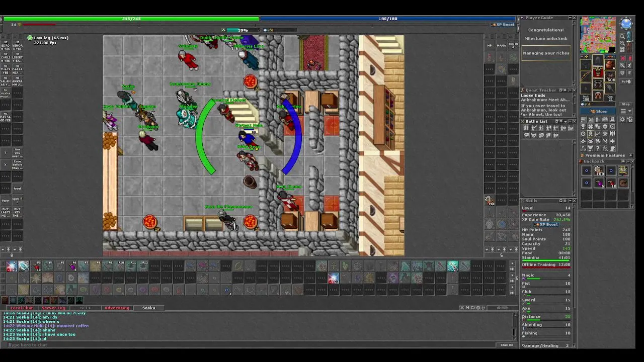Collapse the Battle List panel

[571, 121]
